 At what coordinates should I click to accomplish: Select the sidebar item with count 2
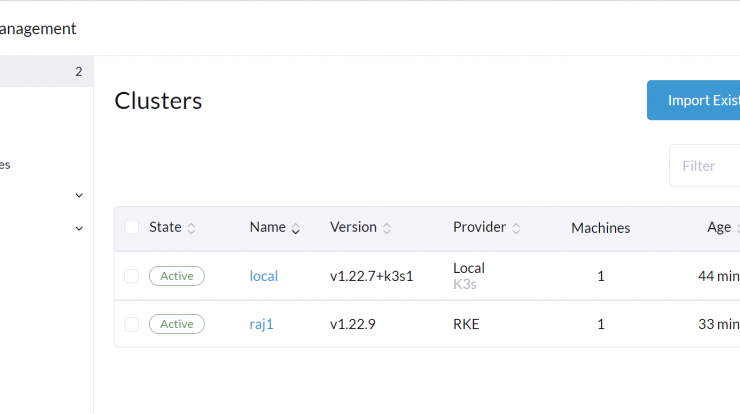(46, 71)
